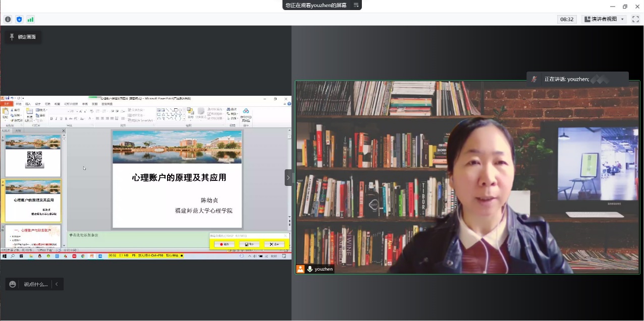Image resolution: width=644 pixels, height=321 pixels.
Task: Check the green network signal icon
Action: (30, 19)
